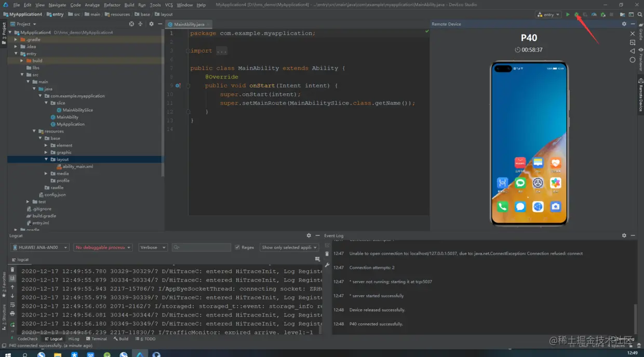Toggle the 2: Favorites side tool window
Image resolution: width=644 pixels, height=357 pixels.
click(x=4, y=284)
